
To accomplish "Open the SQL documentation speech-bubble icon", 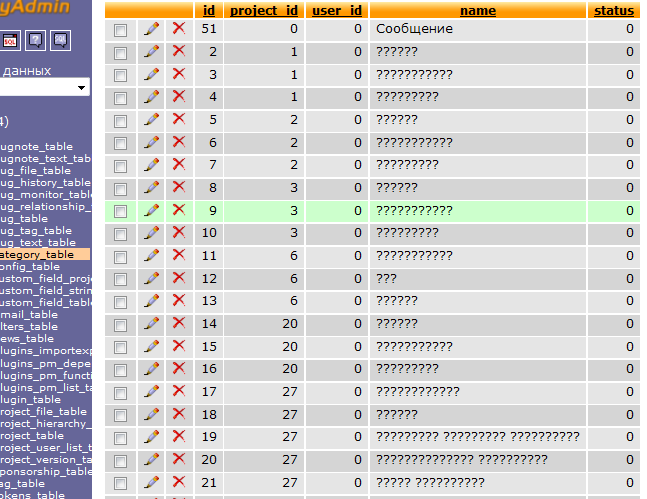I will 60,41.
